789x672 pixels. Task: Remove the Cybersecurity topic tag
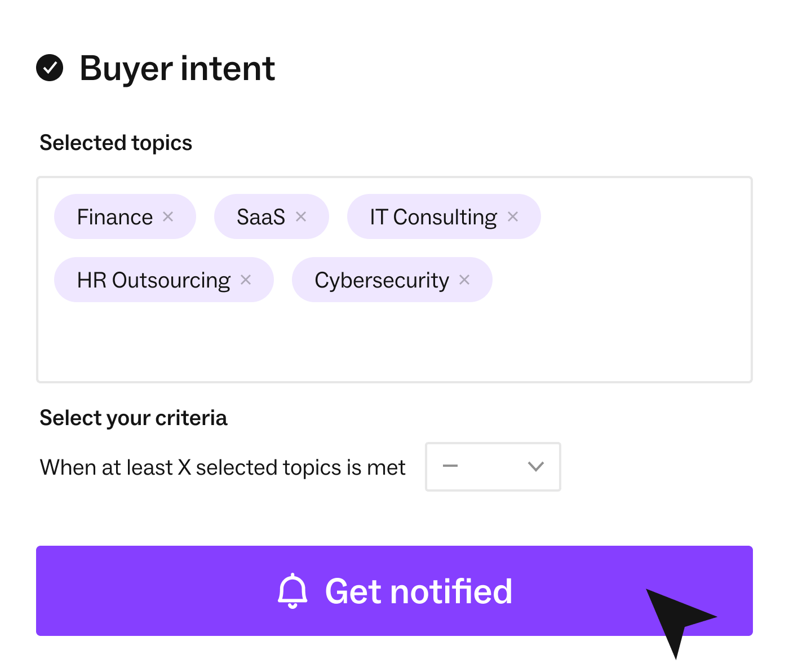[x=464, y=280]
